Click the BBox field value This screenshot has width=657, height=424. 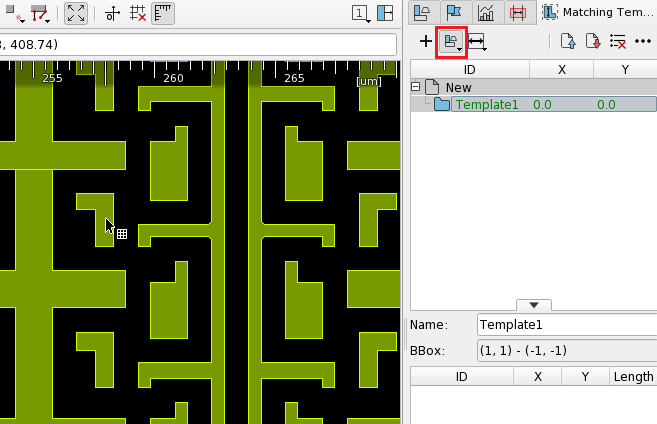[x=567, y=350]
